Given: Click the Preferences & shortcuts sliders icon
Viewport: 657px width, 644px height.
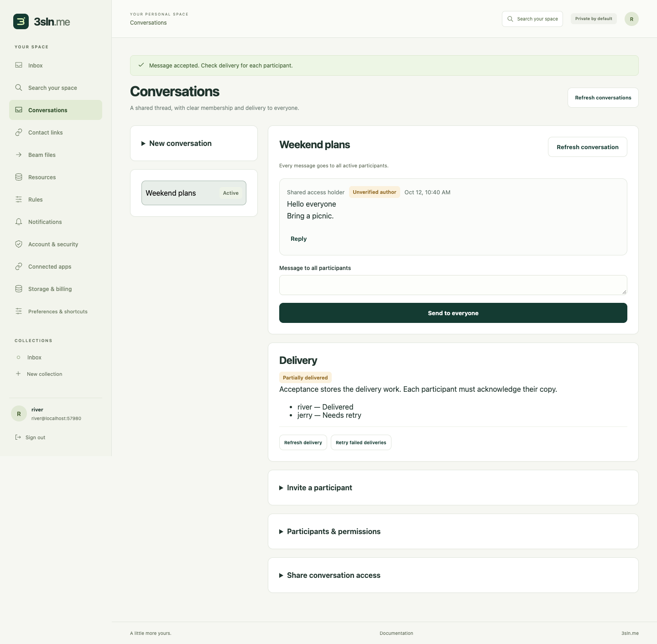Looking at the screenshot, I should (19, 311).
